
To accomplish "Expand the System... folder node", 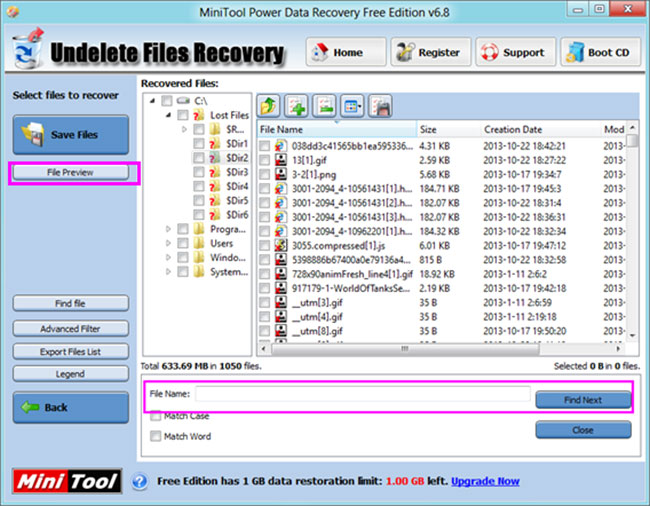I will (x=168, y=272).
